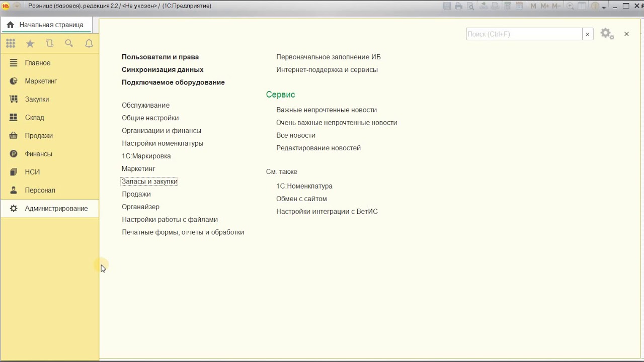Open the Продажи link in the settings list
This screenshot has width=644, height=362.
pyautogui.click(x=136, y=194)
